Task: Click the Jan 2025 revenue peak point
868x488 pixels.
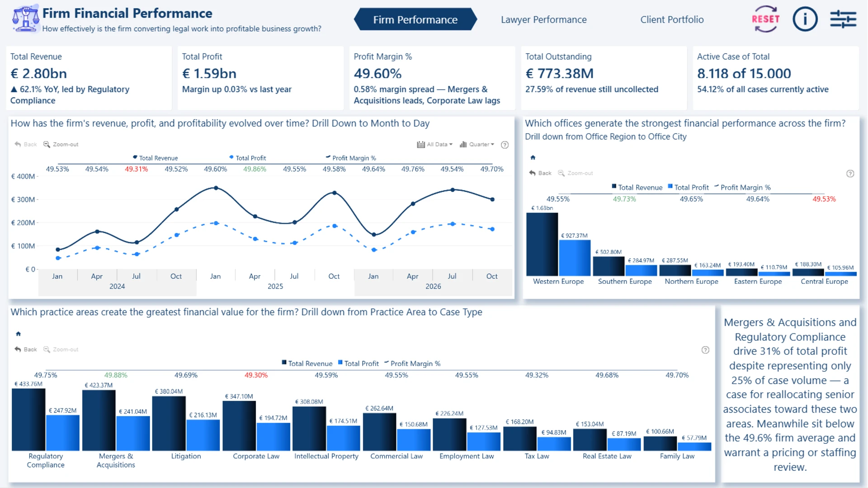Action: [216, 188]
